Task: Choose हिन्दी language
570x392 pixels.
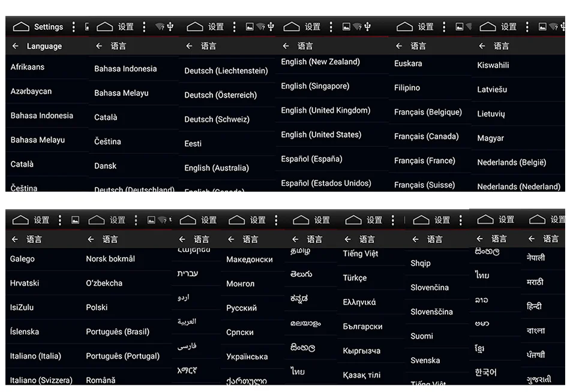Action: (535, 306)
